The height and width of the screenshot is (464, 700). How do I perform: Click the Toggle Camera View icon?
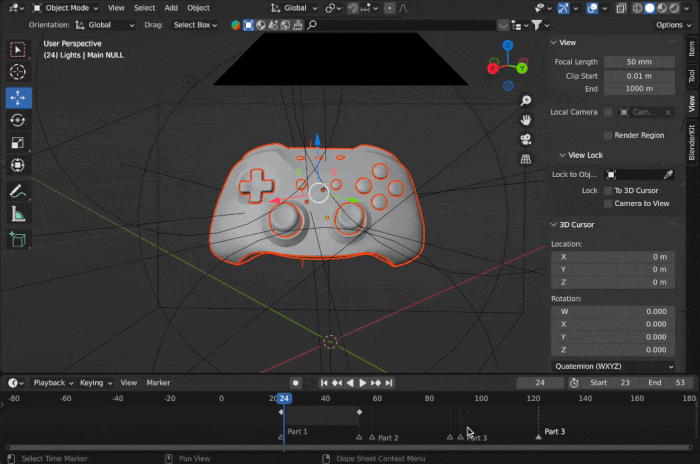[526, 139]
